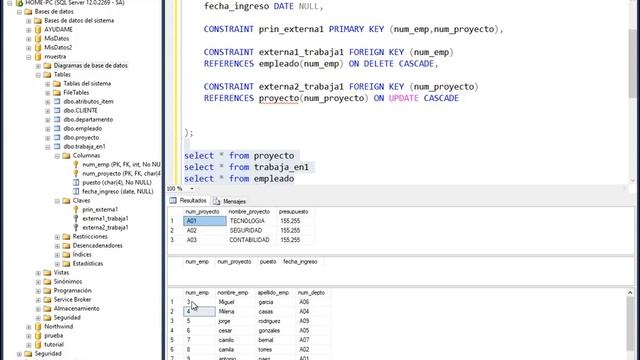This screenshot has height=360, width=640.
Task: Click the apellido_emp column header
Action: pos(273,293)
